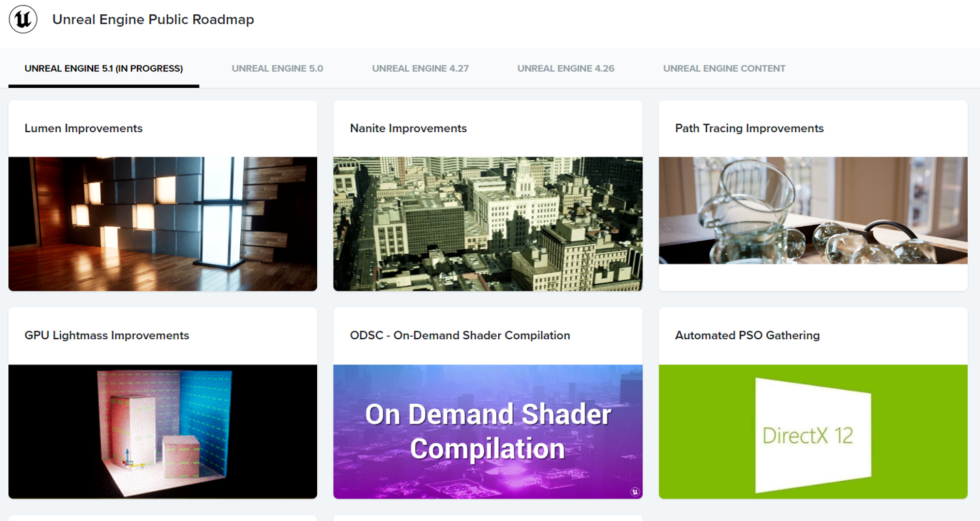This screenshot has width=980, height=521.
Task: Click the Lumen interior room thumbnail
Action: [163, 224]
